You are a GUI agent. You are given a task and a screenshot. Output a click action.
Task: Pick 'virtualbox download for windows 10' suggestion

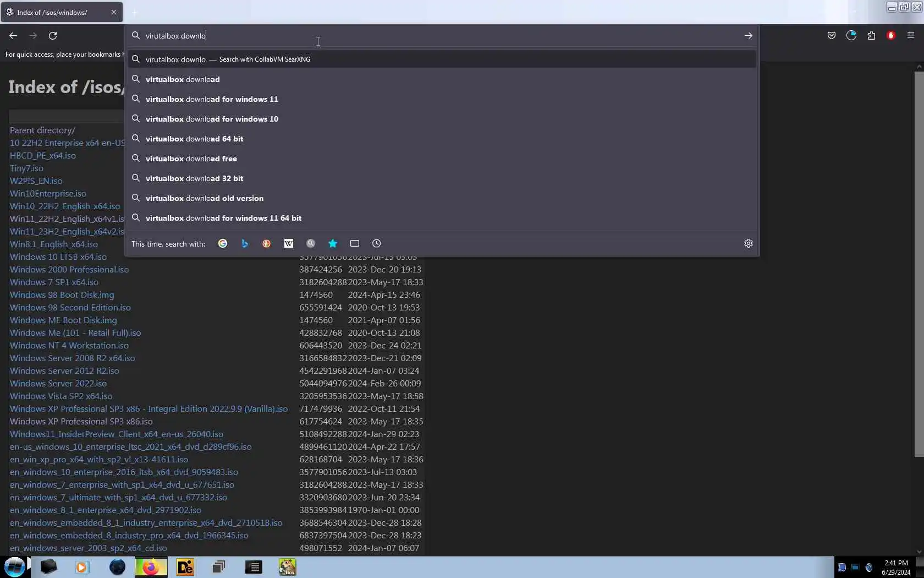coord(442,119)
